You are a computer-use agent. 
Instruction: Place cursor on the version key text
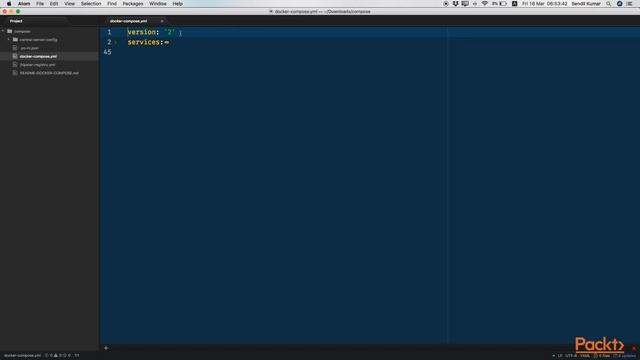141,32
